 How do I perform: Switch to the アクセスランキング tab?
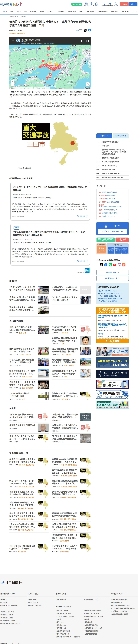click(x=121, y=136)
